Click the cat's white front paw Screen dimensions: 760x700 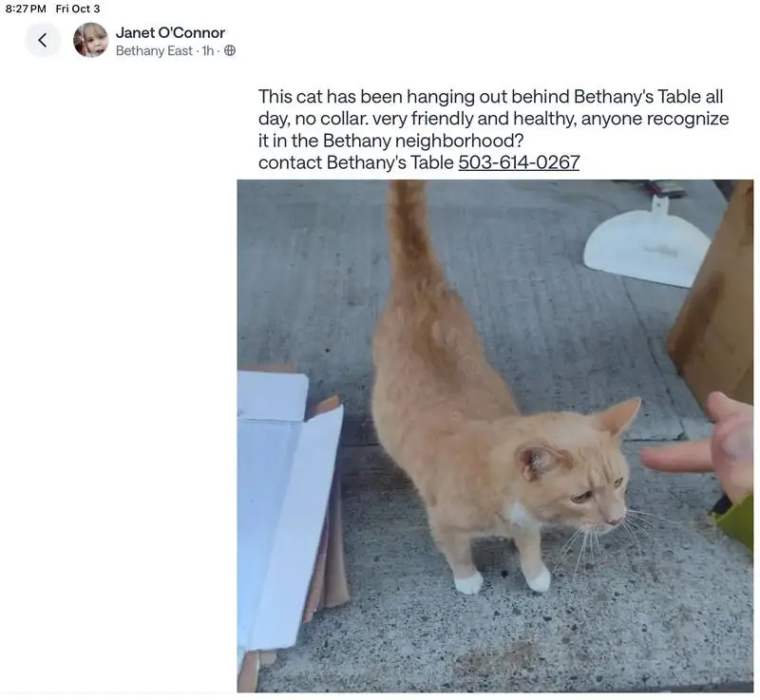539,580
